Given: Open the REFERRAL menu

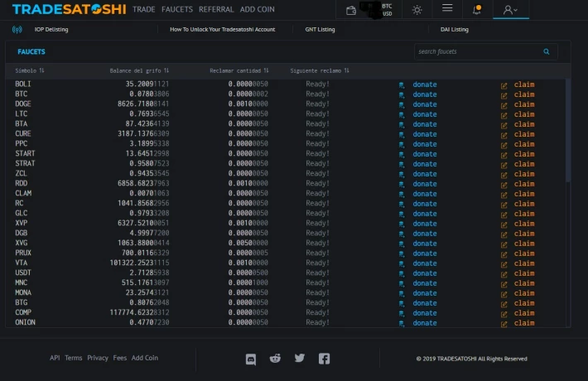Looking at the screenshot, I should pos(216,9).
